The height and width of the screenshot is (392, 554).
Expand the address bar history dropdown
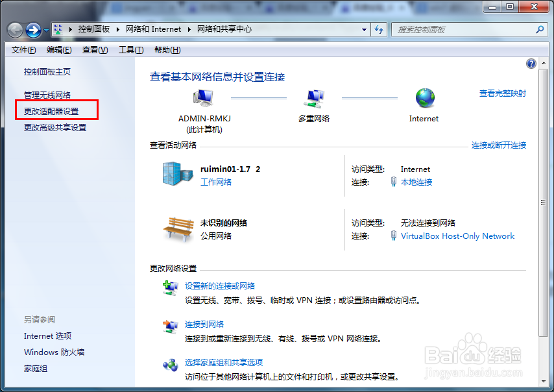tap(364, 29)
